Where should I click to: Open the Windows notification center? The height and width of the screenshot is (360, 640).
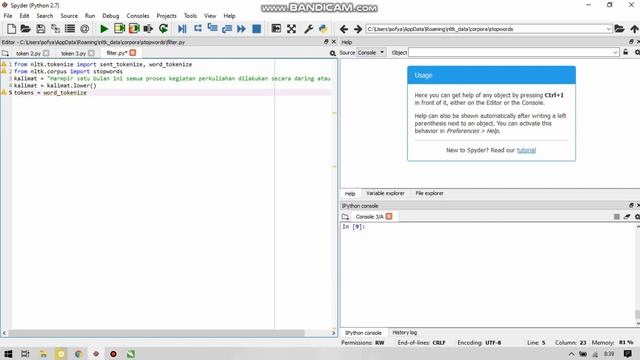click(x=628, y=354)
